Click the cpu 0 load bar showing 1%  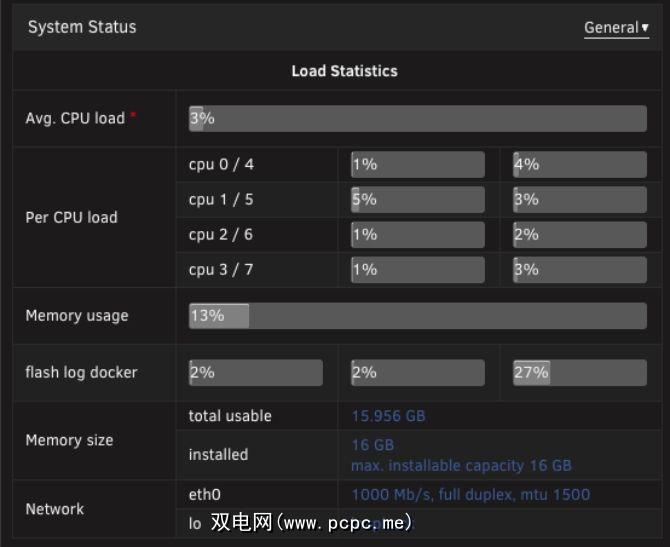(417, 164)
